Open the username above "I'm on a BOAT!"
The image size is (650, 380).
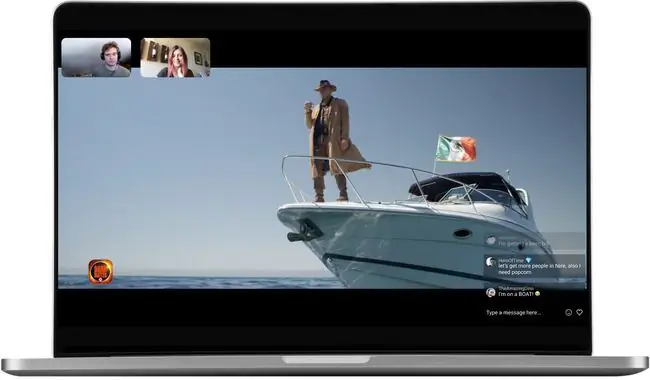(516, 288)
